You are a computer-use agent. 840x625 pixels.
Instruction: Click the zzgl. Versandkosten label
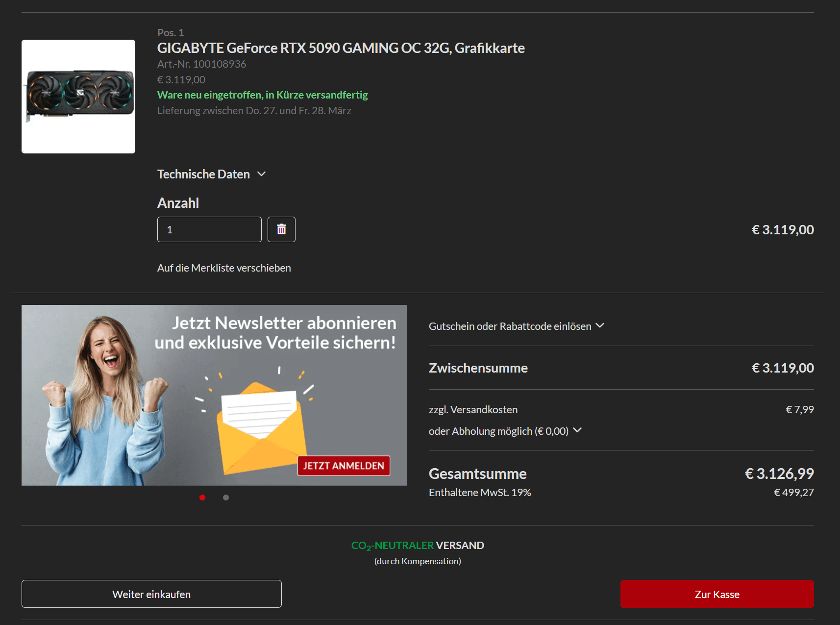(x=473, y=410)
